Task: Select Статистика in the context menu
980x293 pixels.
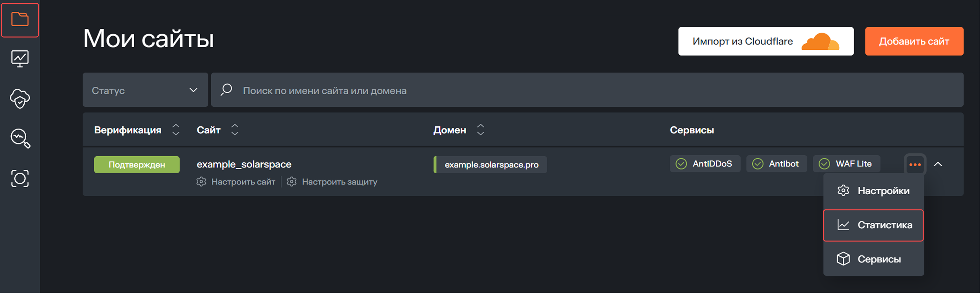Action: point(874,225)
